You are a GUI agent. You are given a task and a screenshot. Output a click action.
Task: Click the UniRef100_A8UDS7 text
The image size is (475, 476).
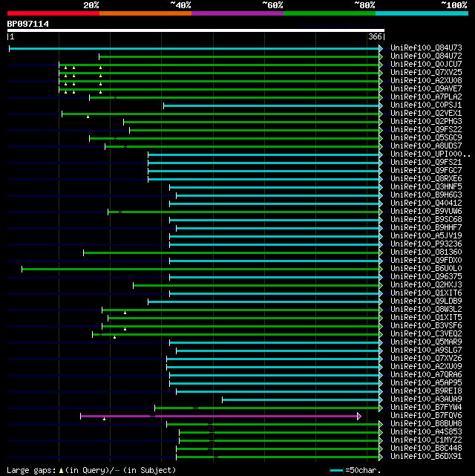point(426,146)
